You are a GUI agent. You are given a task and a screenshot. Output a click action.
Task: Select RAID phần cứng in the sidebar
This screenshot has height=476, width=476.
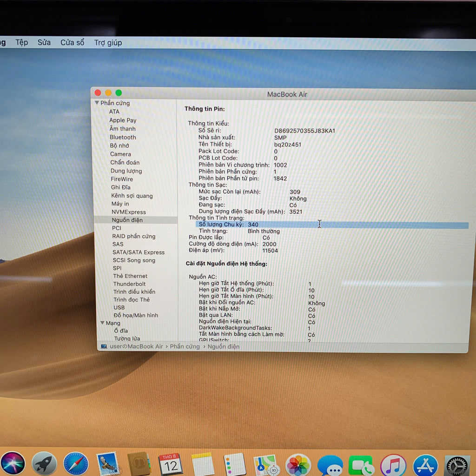[x=133, y=236]
